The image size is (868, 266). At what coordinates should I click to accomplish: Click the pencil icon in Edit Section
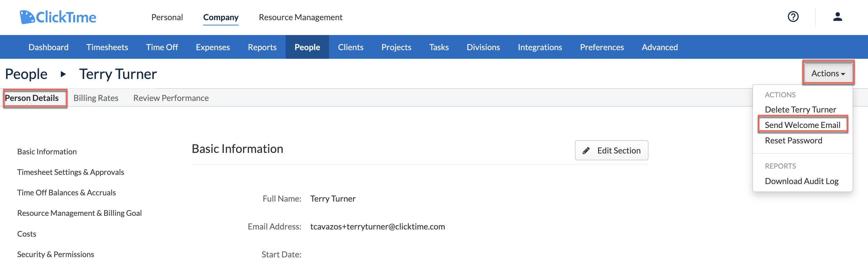click(x=586, y=150)
